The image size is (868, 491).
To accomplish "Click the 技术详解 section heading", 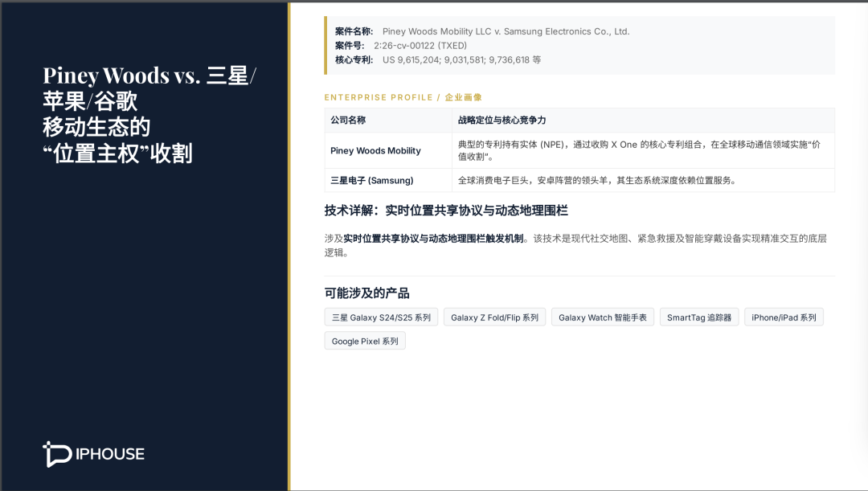I will [446, 211].
